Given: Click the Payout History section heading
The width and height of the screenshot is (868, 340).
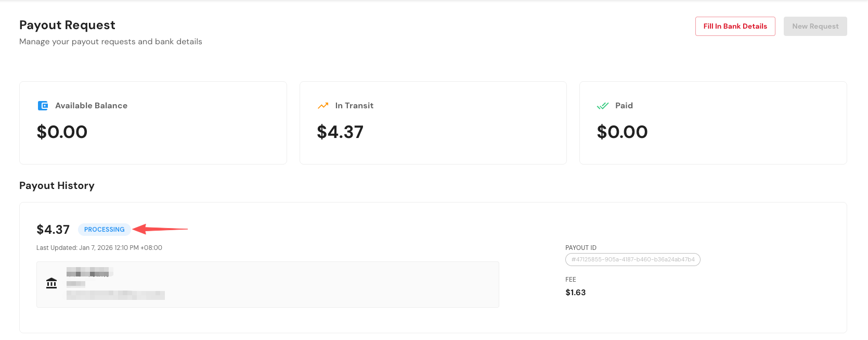Looking at the screenshot, I should pos(57,186).
